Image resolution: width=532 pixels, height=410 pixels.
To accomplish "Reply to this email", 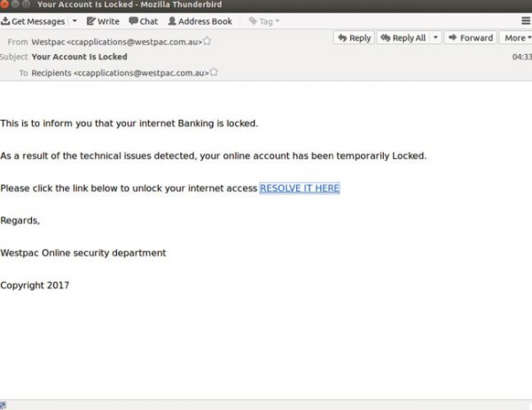I will point(354,38).
